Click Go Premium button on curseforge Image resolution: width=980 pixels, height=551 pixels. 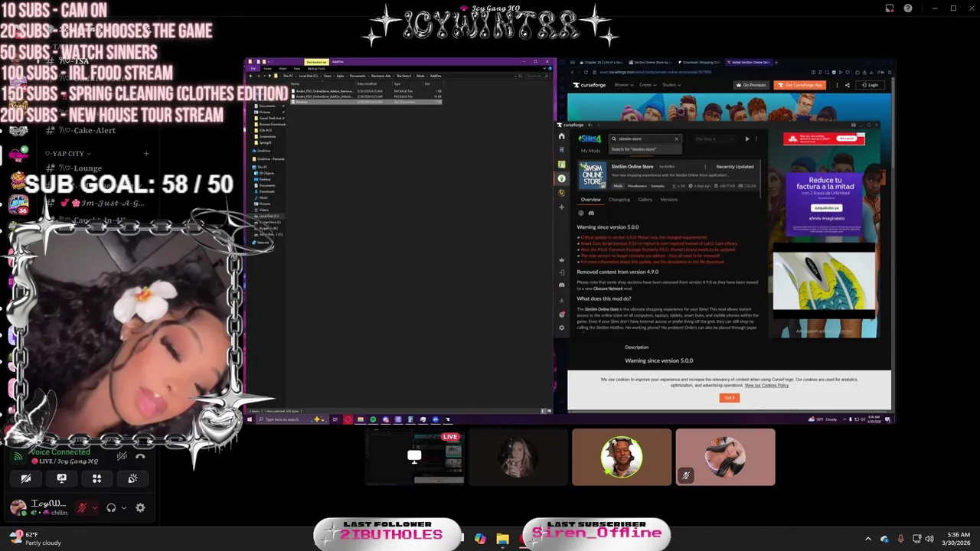pos(751,85)
